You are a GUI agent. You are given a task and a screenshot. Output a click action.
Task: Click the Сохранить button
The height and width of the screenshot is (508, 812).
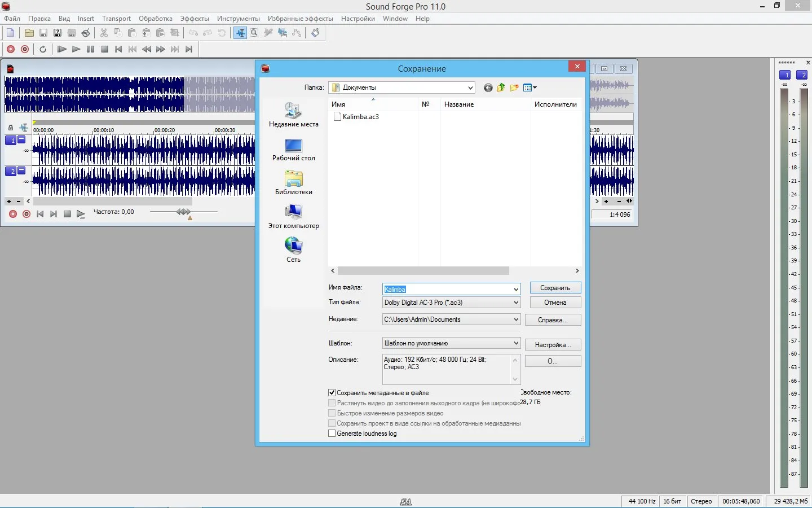pos(555,288)
